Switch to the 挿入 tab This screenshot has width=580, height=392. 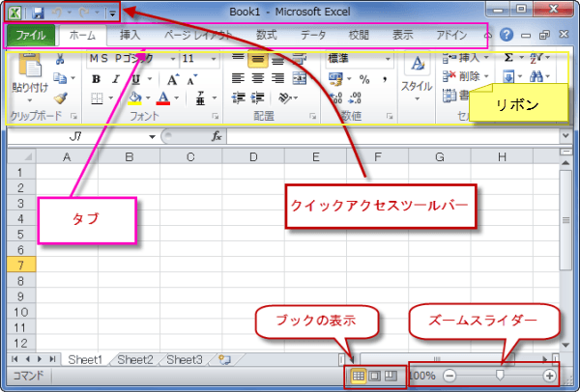pos(130,35)
